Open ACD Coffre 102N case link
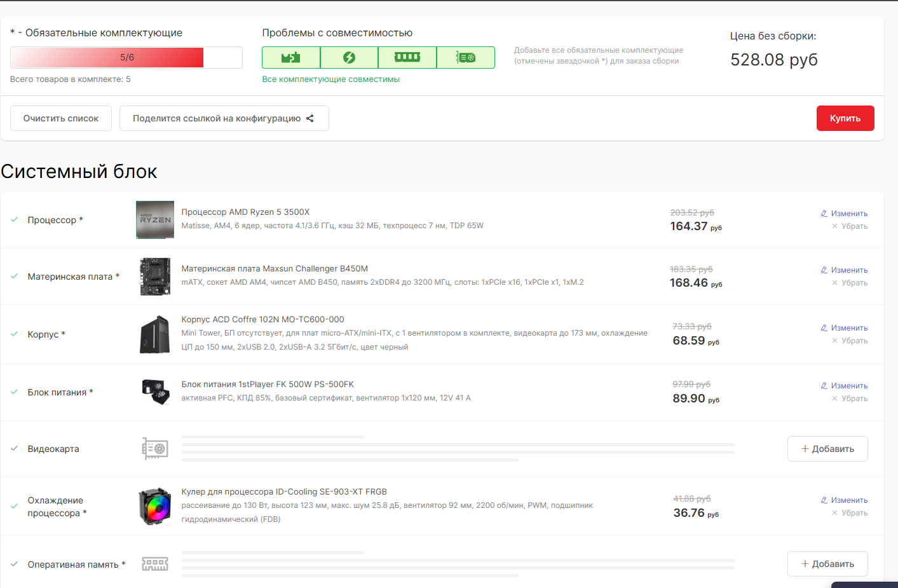898x588 pixels. (262, 320)
